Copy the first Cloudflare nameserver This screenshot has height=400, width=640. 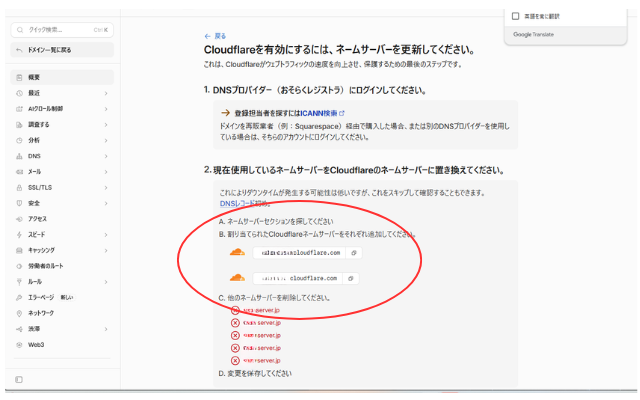tap(354, 253)
